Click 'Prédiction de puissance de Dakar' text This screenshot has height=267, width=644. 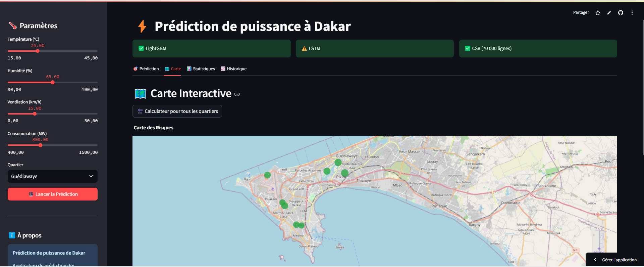[x=49, y=253]
